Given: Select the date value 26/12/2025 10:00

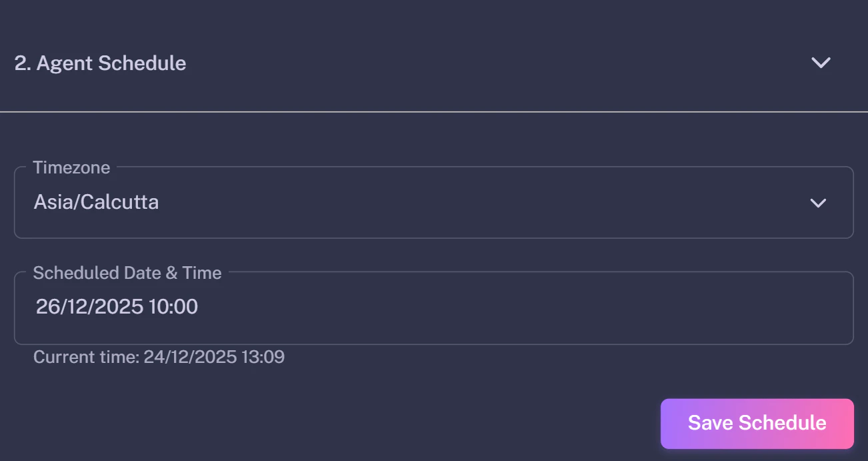Looking at the screenshot, I should [x=116, y=307].
